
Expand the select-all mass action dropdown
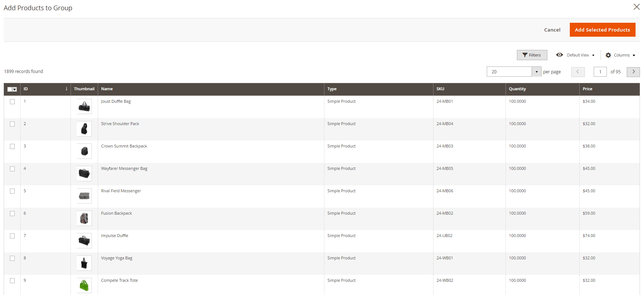[15, 90]
